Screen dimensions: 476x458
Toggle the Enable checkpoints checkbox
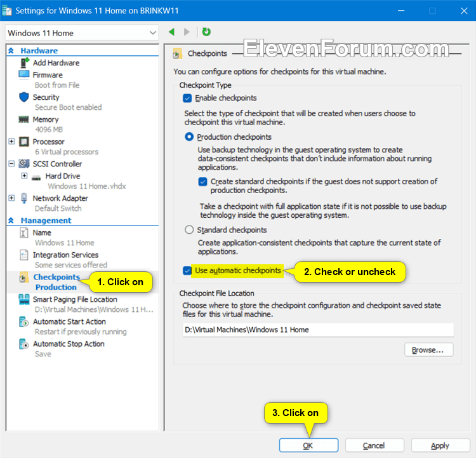point(187,98)
